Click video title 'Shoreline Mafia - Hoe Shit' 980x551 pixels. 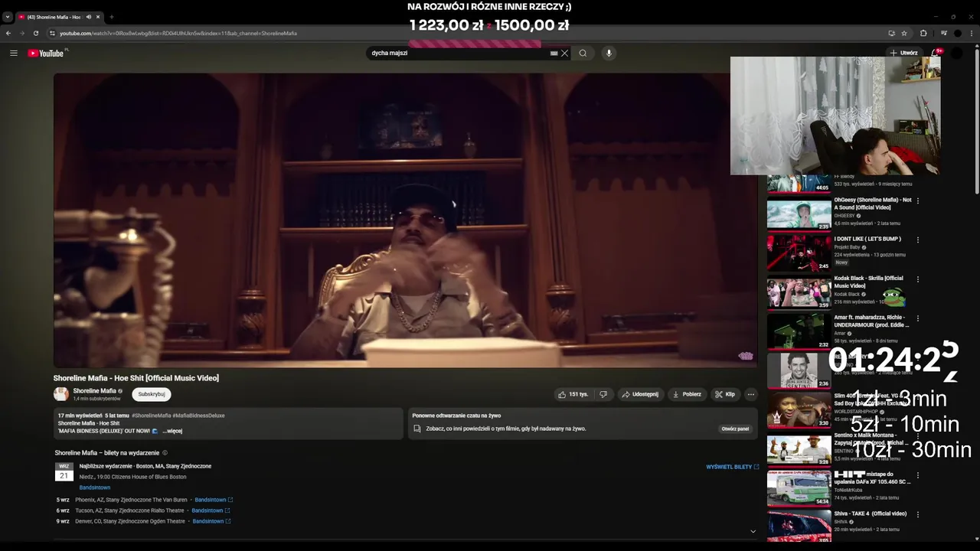tap(136, 378)
